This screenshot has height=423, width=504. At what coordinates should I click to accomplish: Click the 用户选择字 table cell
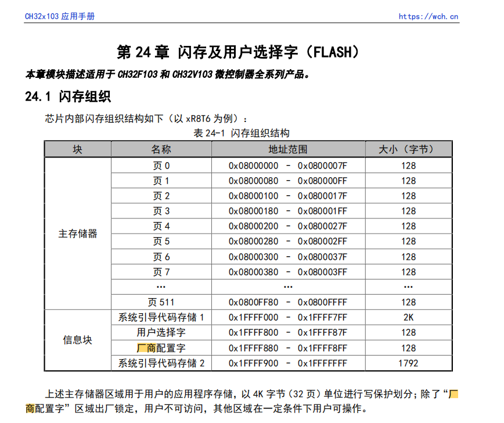tap(161, 332)
